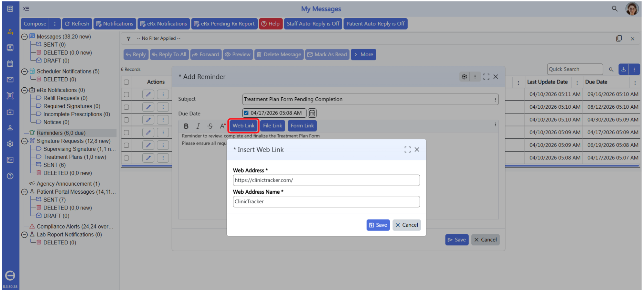Open the font color tool in editor
The image size is (644, 292).
pos(223,126)
